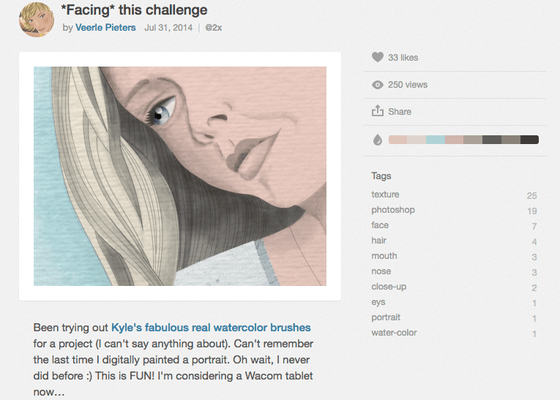
Task: Click the heart icon to like
Action: pos(378,57)
